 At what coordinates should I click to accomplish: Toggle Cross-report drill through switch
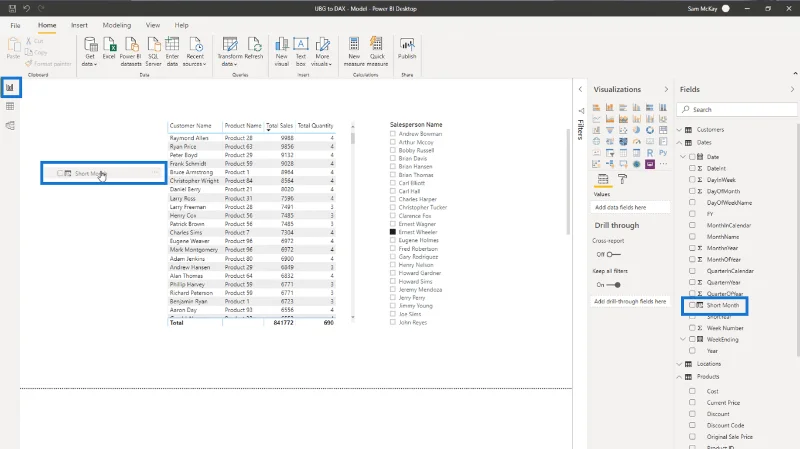click(614, 254)
